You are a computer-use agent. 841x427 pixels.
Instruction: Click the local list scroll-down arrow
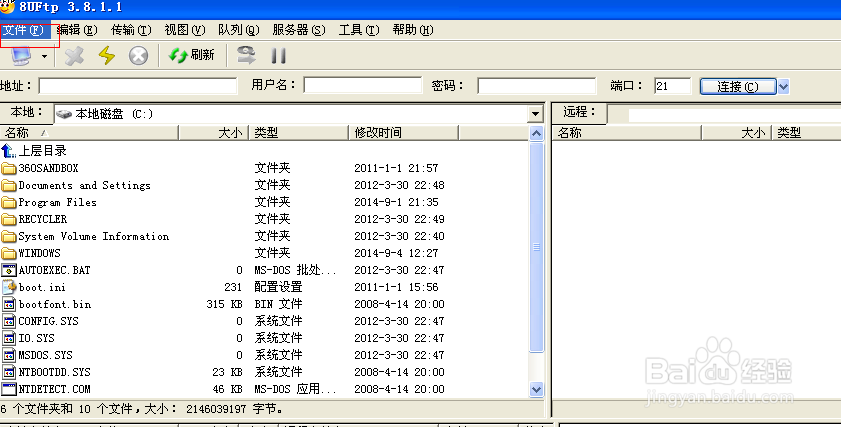point(536,389)
